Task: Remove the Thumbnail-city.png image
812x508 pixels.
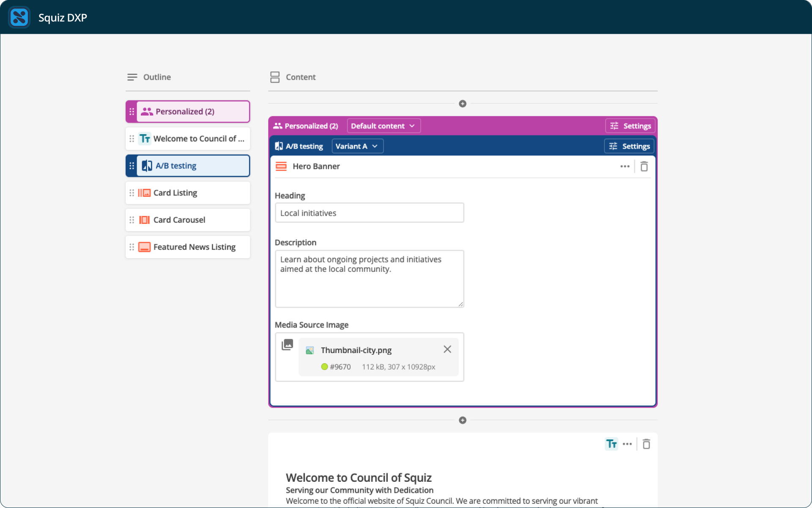Action: pos(447,349)
